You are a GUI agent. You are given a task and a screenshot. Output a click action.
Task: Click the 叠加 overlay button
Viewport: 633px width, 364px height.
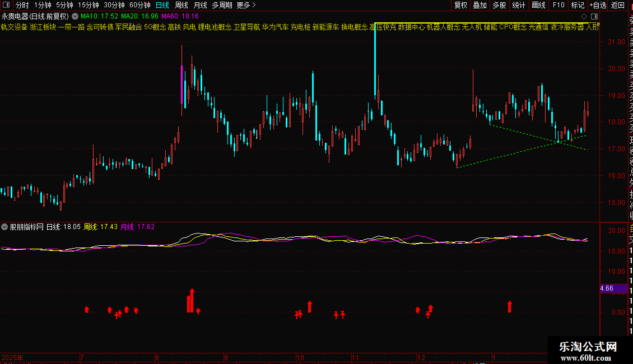(480, 5)
